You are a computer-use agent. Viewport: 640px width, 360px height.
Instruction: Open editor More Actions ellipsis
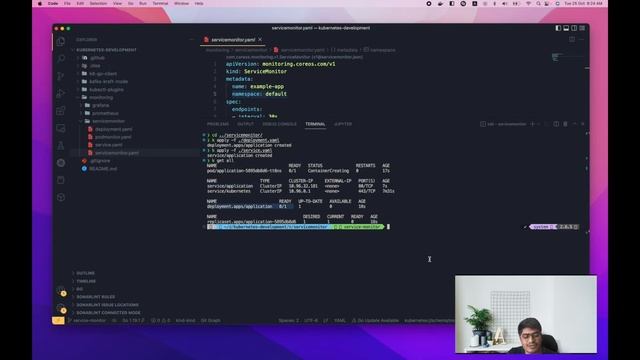tap(582, 40)
